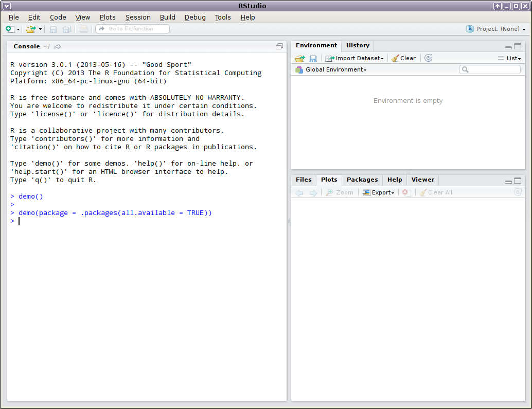
Task: Click the window menu button in title bar
Action: tap(7, 6)
